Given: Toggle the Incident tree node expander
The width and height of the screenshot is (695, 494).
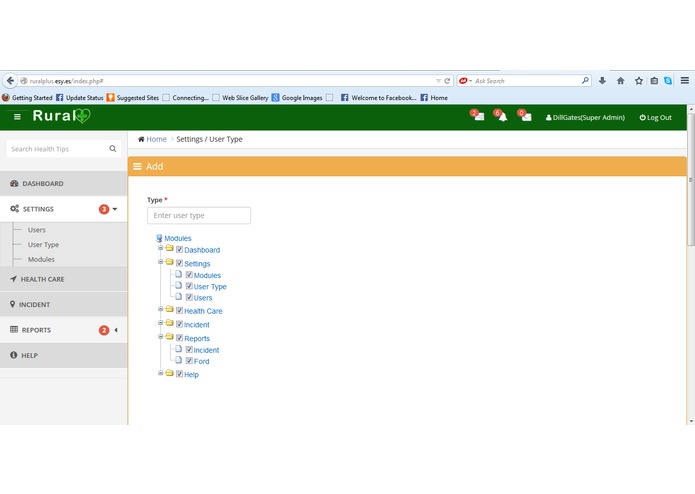Looking at the screenshot, I should (160, 323).
